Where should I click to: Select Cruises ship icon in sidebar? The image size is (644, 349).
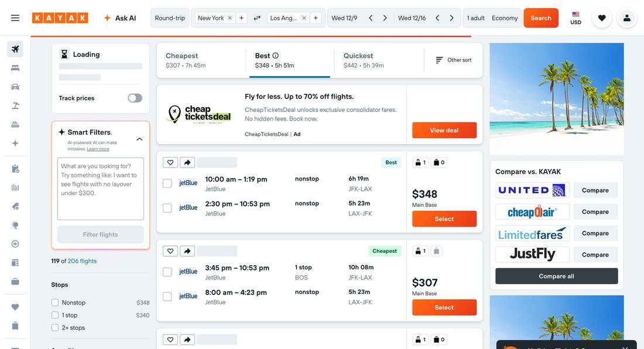pyautogui.click(x=15, y=124)
